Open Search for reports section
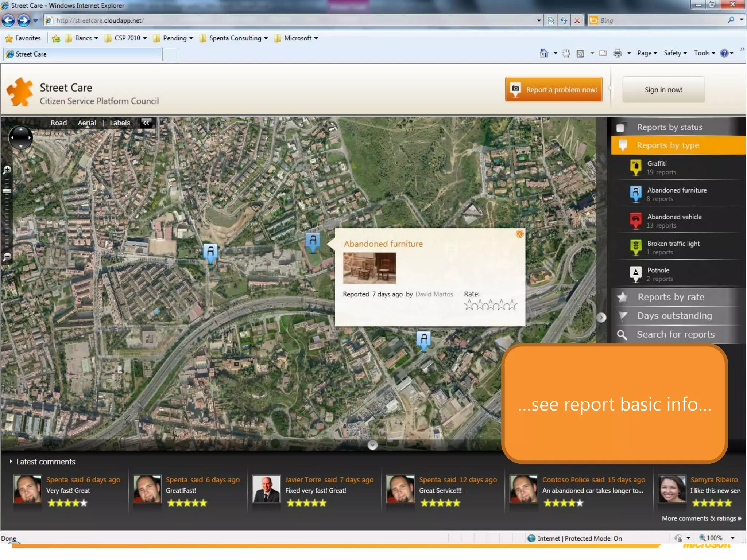The width and height of the screenshot is (747, 560). click(678, 334)
